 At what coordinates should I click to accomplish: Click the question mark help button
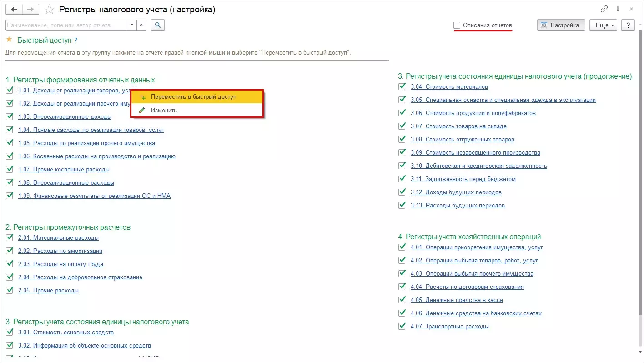(x=628, y=25)
